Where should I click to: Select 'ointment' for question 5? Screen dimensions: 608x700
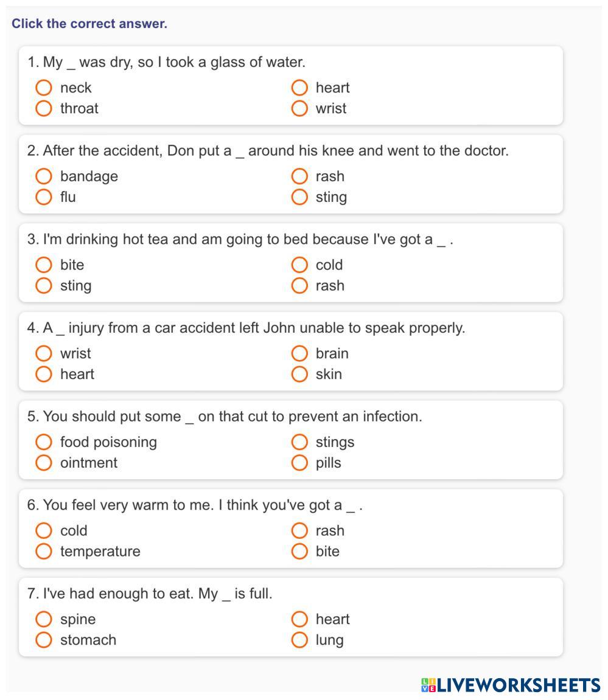click(44, 463)
